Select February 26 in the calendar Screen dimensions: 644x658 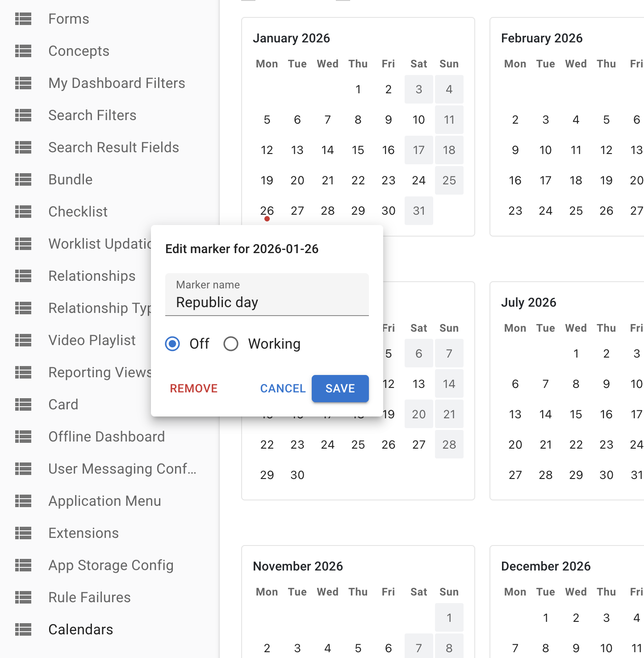click(x=606, y=211)
